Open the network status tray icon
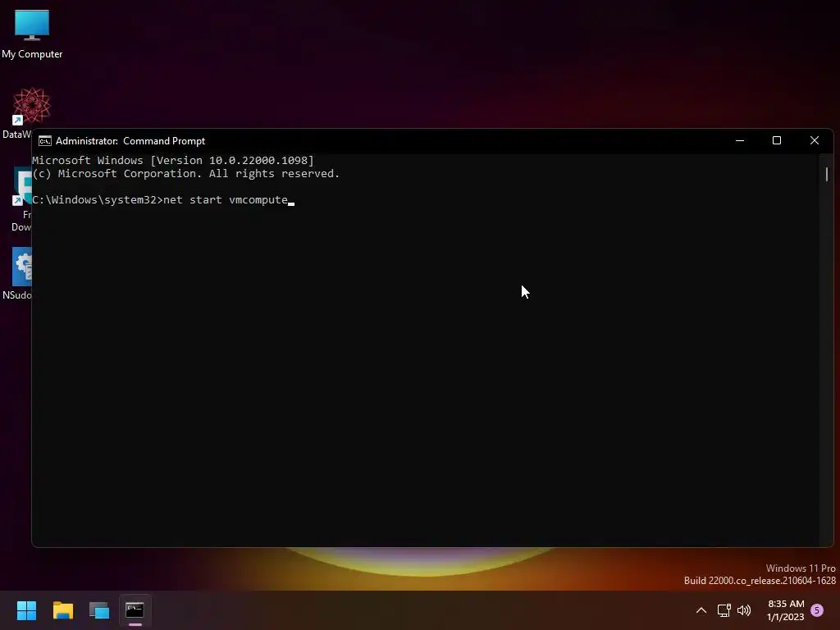The image size is (840, 630). coord(724,610)
